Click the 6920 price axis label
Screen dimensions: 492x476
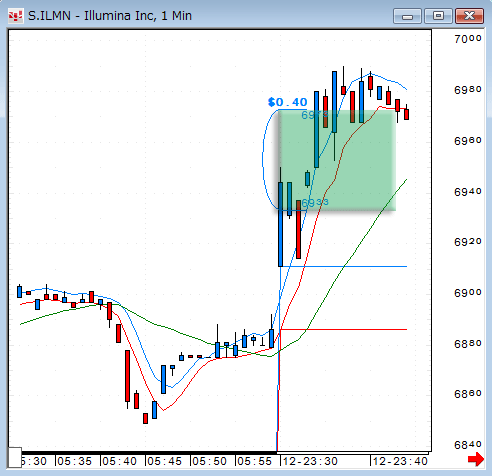click(468, 242)
